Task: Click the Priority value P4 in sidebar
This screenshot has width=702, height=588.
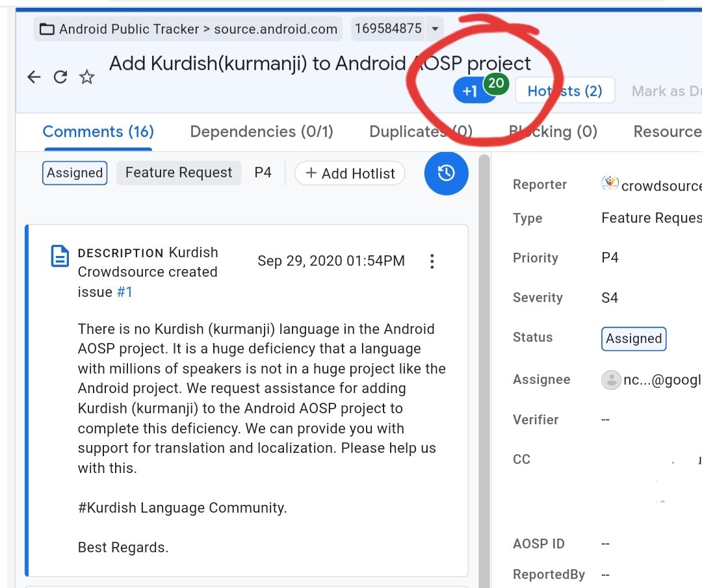Action: (x=610, y=258)
